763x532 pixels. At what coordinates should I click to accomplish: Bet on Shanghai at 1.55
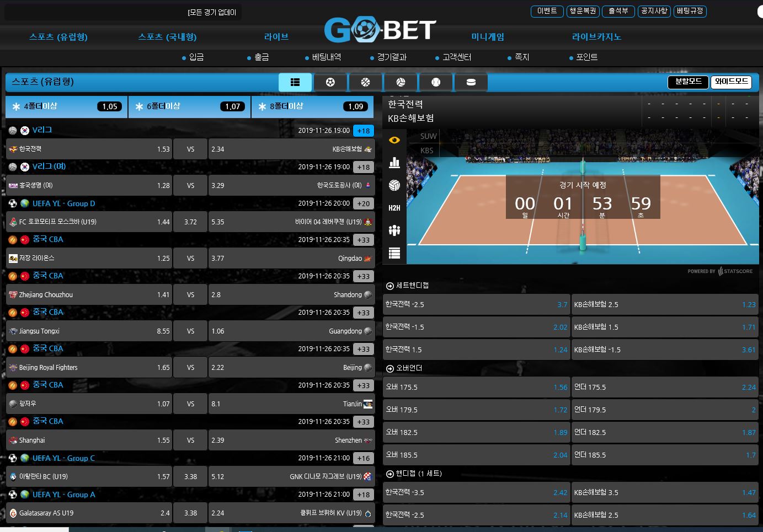[89, 440]
